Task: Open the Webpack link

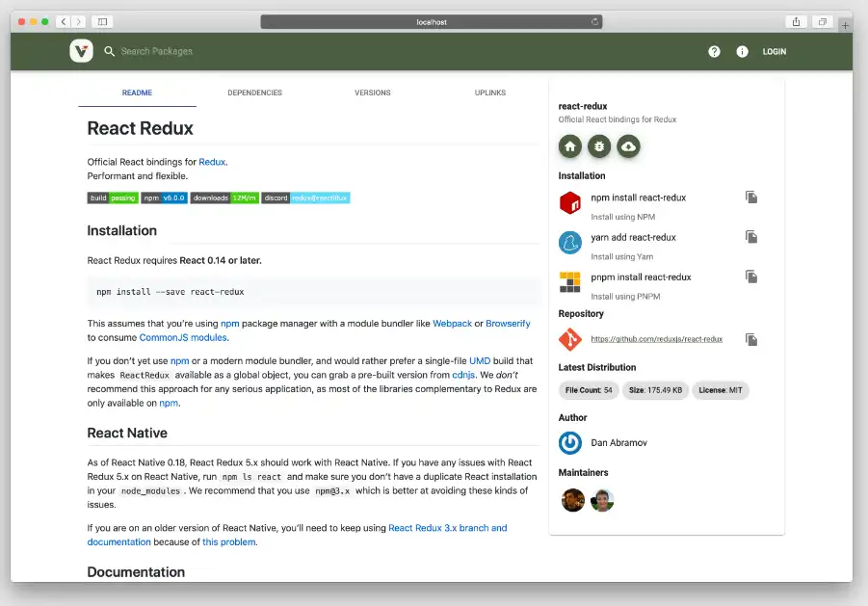Action: (452, 323)
